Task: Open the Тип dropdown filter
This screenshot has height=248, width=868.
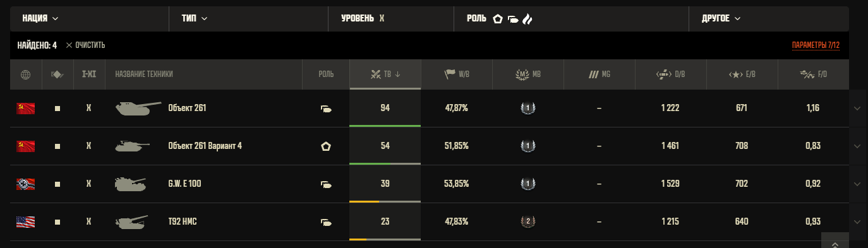Action: click(x=195, y=19)
